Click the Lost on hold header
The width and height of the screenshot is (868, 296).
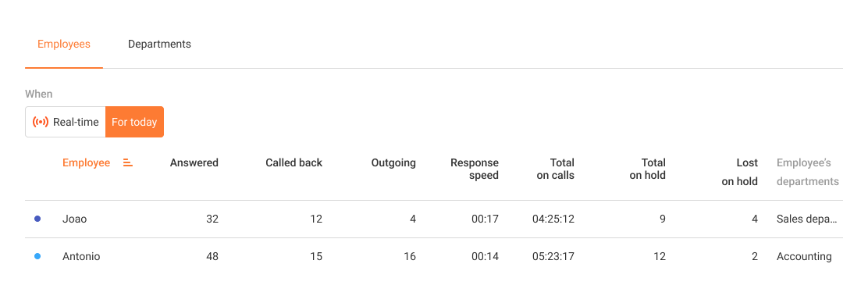739,172
